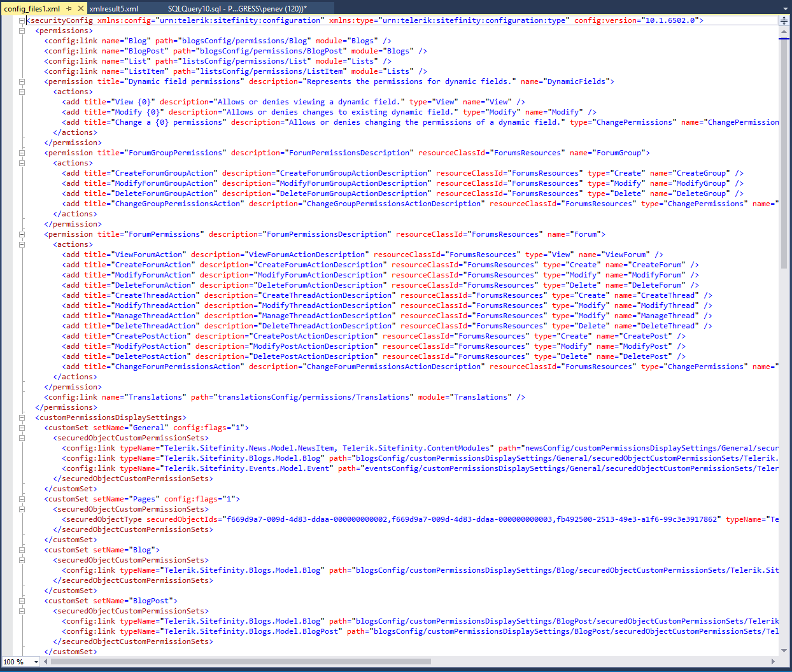
Task: Collapse the Pages customSet node
Action: point(22,499)
